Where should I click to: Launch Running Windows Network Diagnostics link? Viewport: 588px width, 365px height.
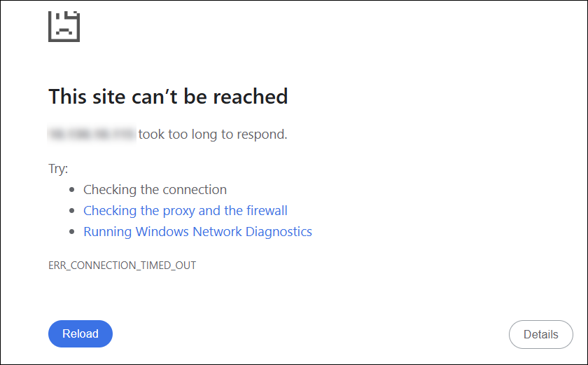coord(197,231)
